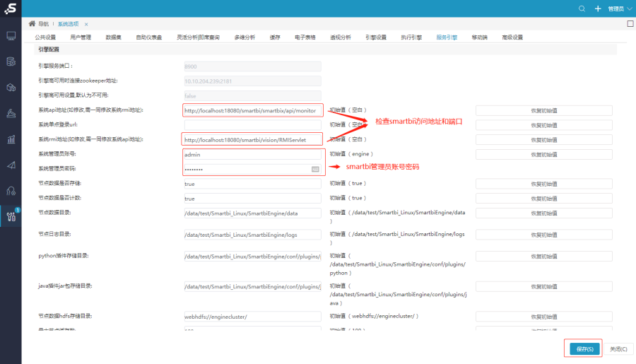This screenshot has height=364, width=636.
Task: Click the 导航 breadcrumb link
Action: click(x=43, y=24)
